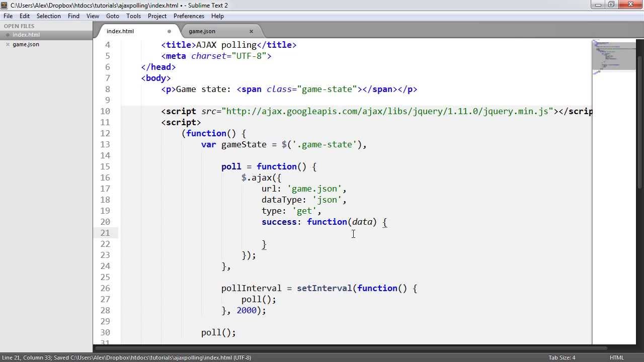Close the Sublime Text window

coord(630,5)
